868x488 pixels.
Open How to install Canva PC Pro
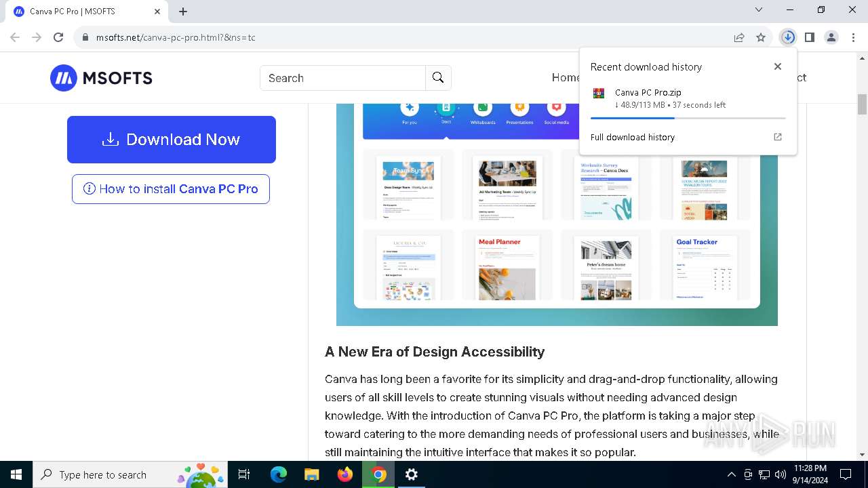(x=171, y=189)
